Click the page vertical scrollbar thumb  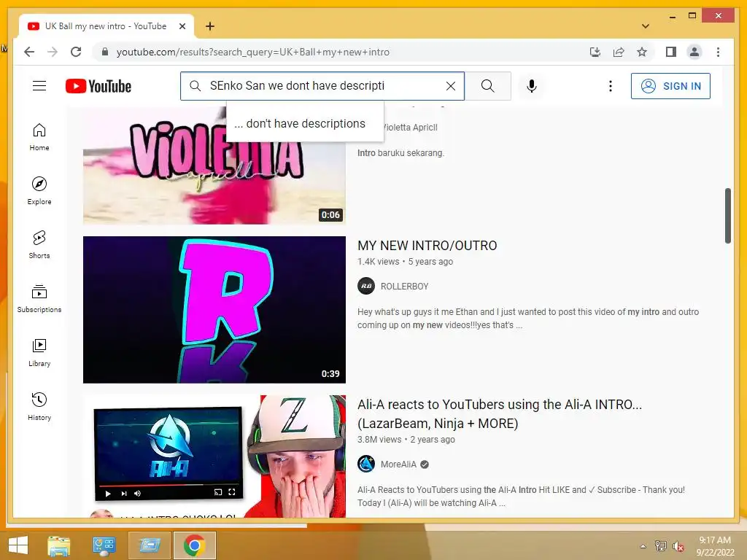coord(728,216)
